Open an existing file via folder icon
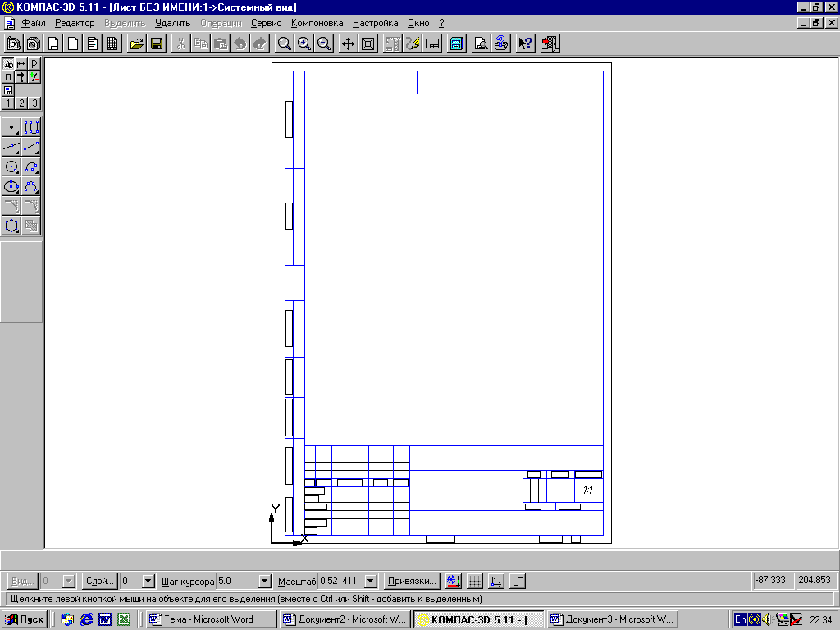This screenshot has width=840, height=630. point(137,43)
